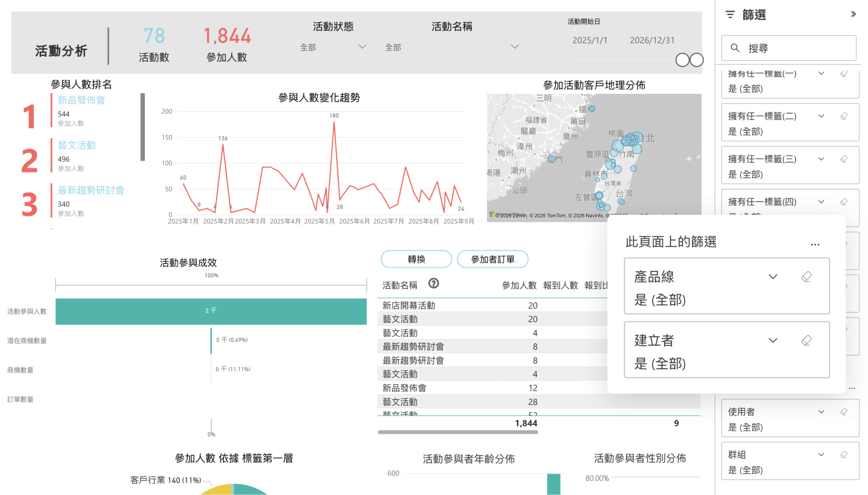The width and height of the screenshot is (868, 495).
Task: Clear the 建立者 filter with eraser
Action: [x=806, y=341]
